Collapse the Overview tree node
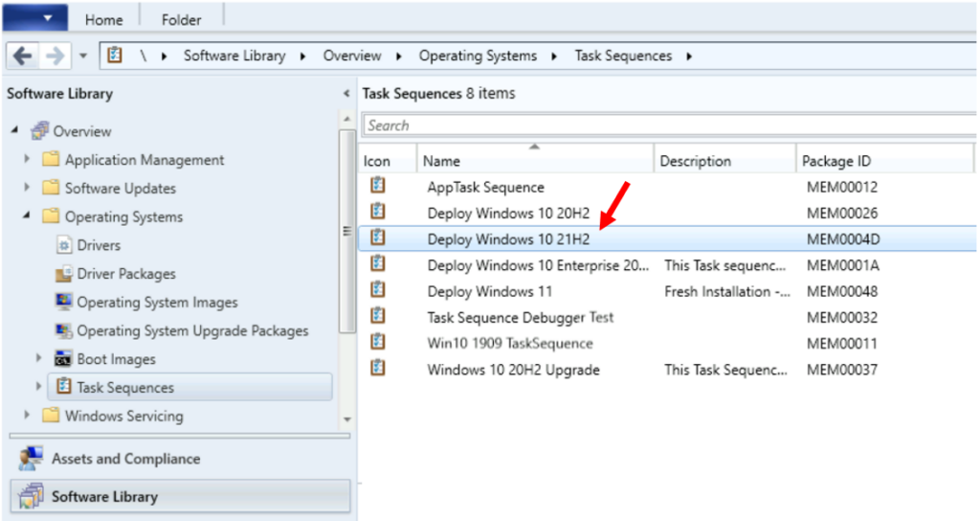The width and height of the screenshot is (980, 521). point(14,129)
